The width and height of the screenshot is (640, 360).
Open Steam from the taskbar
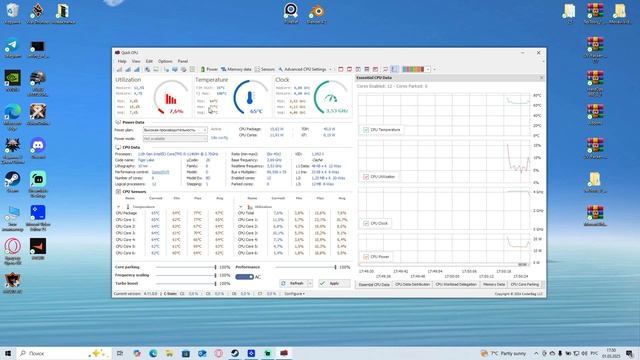[235, 353]
